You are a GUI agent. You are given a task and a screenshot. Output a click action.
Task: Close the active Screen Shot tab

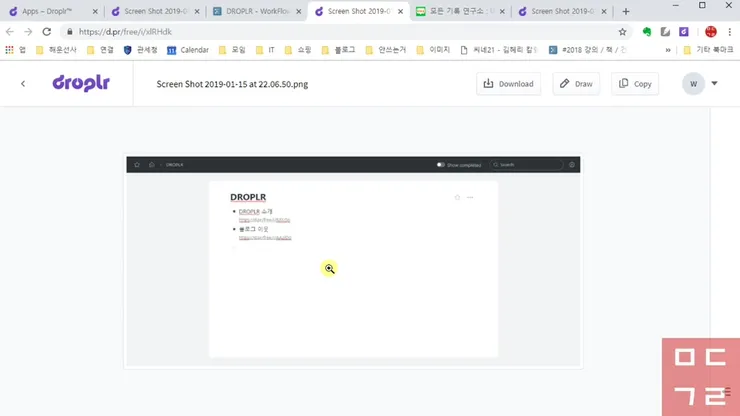point(400,11)
